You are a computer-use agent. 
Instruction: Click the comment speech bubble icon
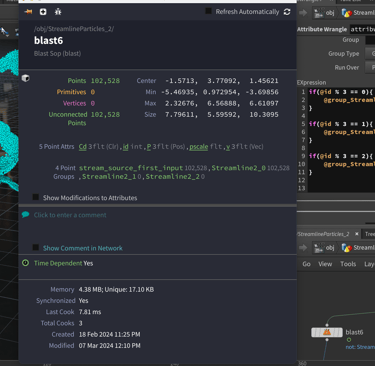click(x=25, y=215)
